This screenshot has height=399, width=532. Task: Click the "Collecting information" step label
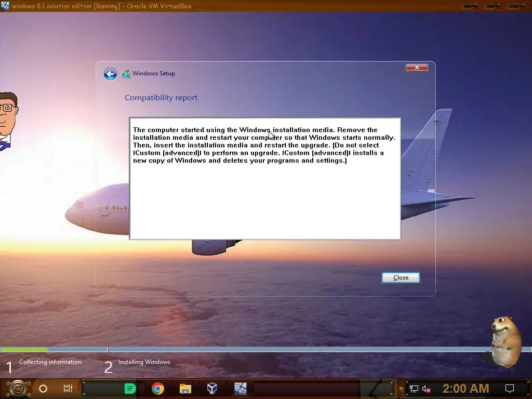point(50,362)
